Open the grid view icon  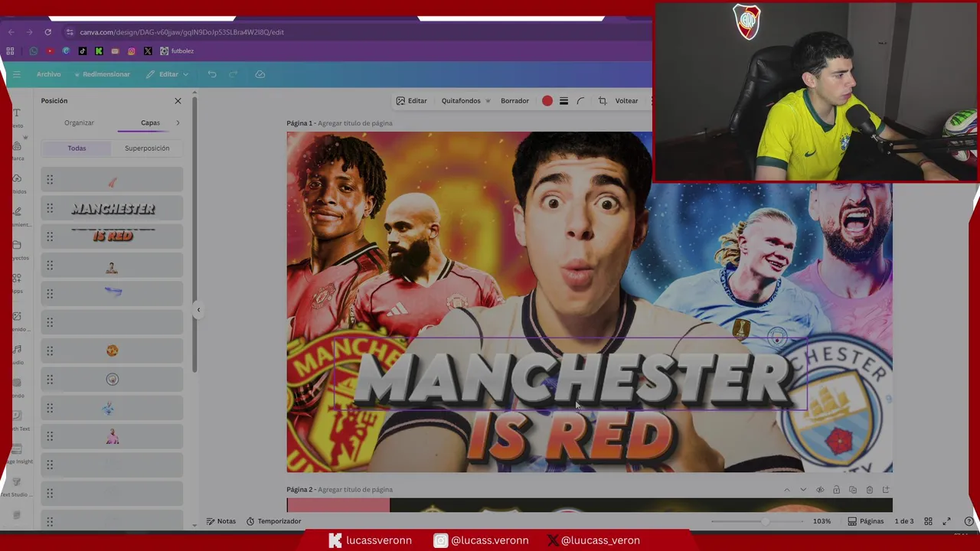928,521
